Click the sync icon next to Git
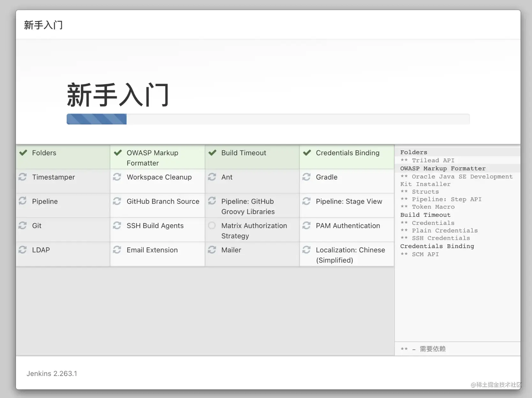 point(23,225)
